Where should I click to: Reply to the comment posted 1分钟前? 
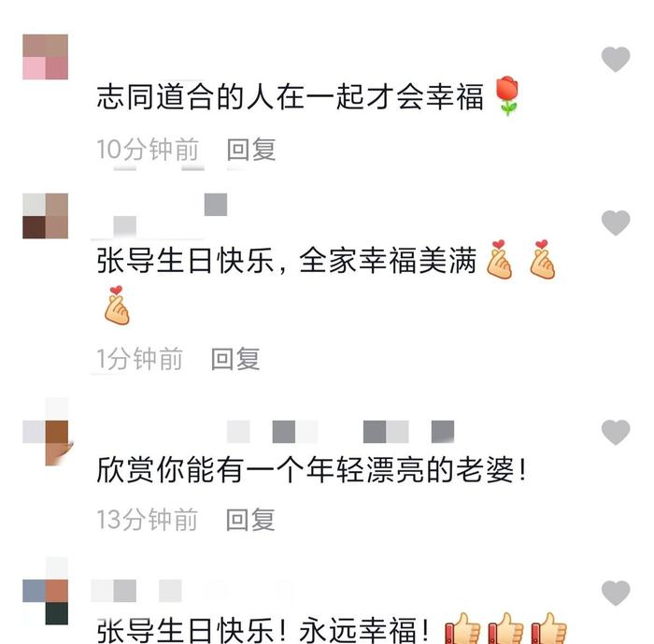pos(235,359)
